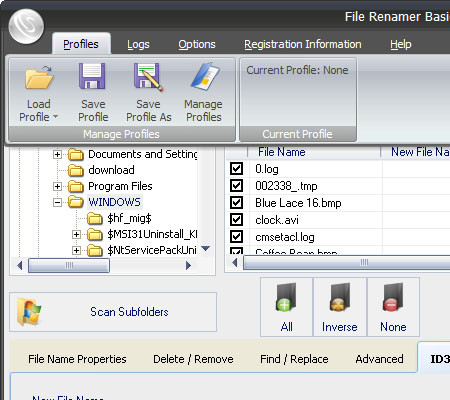This screenshot has width=450, height=400.
Task: Select the 002338_.tmp file name
Action: click(286, 186)
